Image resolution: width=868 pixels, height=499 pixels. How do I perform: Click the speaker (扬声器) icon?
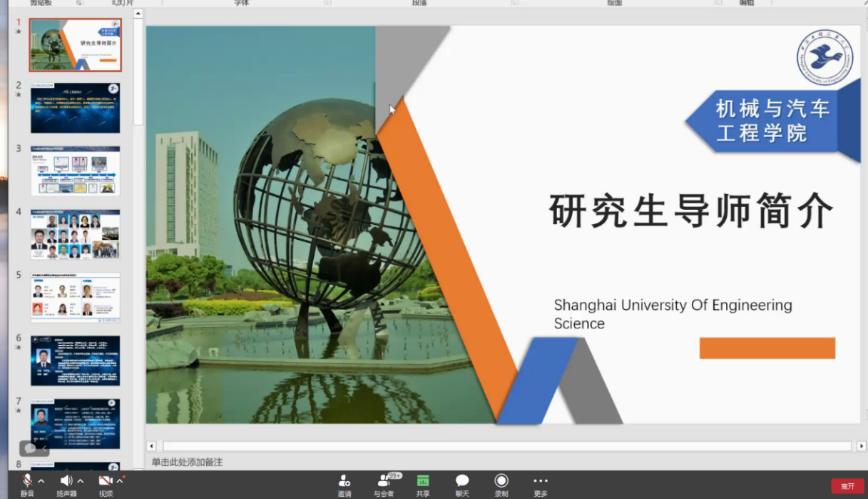(x=66, y=480)
